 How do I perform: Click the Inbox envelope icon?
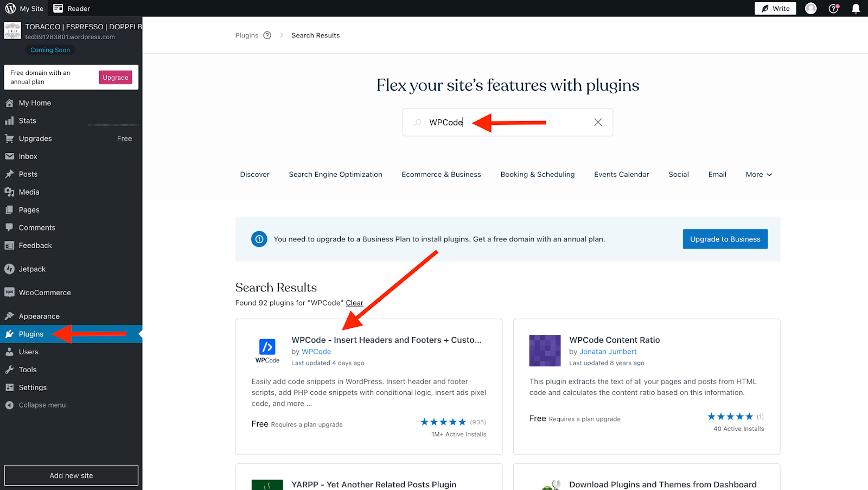(x=9, y=156)
